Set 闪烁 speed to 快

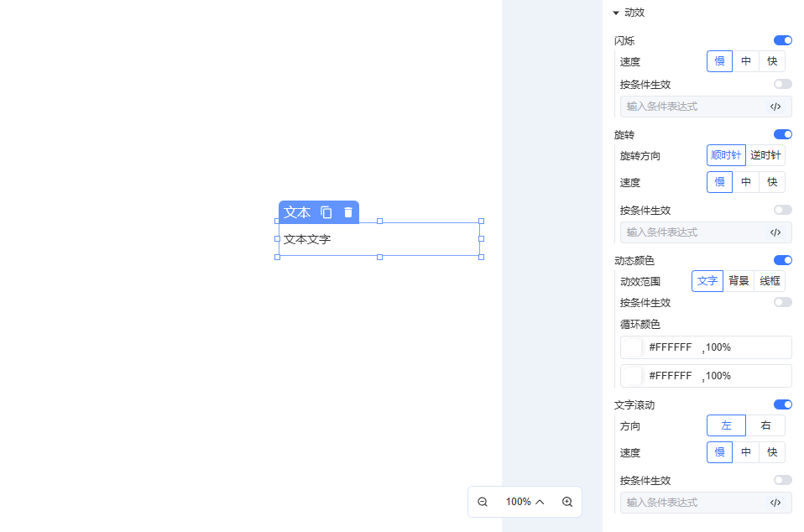pos(772,61)
